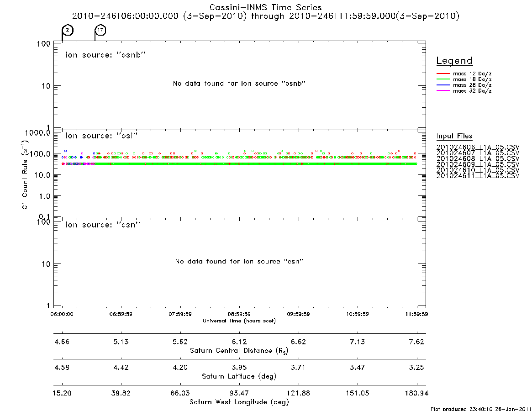The height and width of the screenshot is (411, 532).
Task: Click the Legend heading
Action: [454, 61]
